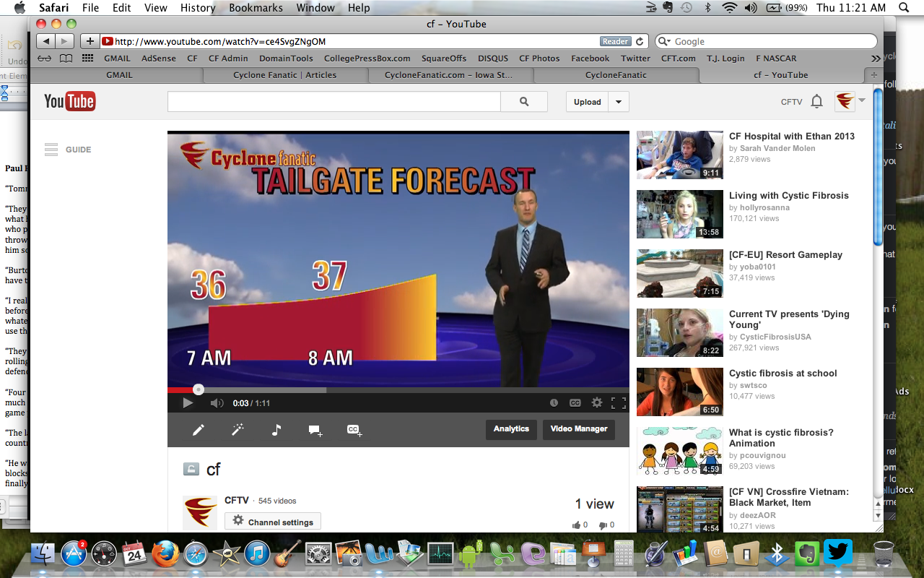The image size is (924, 578).
Task: Open the notifications bell icon
Action: point(816,102)
